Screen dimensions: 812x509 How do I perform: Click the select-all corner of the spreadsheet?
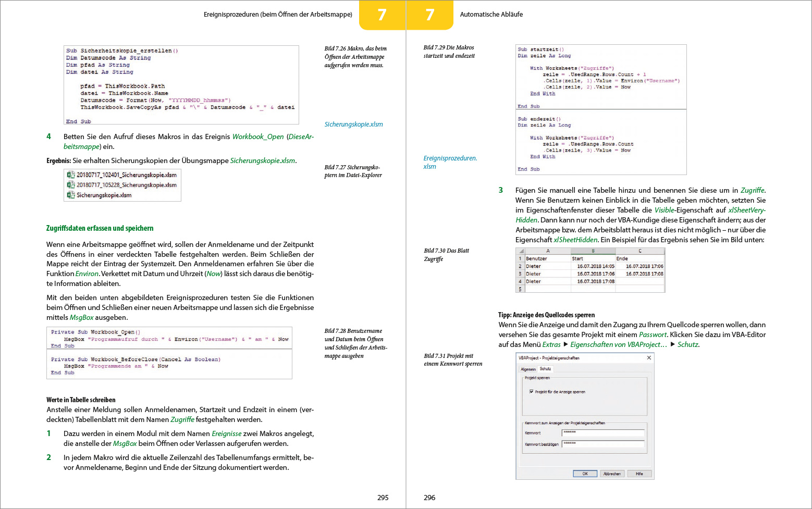pos(520,251)
